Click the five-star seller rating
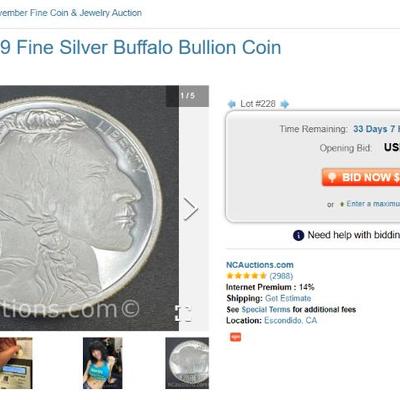The image size is (400, 400). 246,276
